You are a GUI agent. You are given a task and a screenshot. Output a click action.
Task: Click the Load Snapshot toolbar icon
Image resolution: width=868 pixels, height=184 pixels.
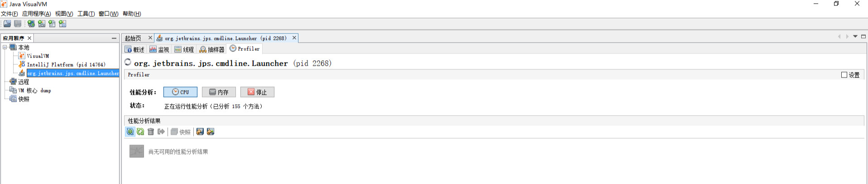pyautogui.click(x=7, y=24)
